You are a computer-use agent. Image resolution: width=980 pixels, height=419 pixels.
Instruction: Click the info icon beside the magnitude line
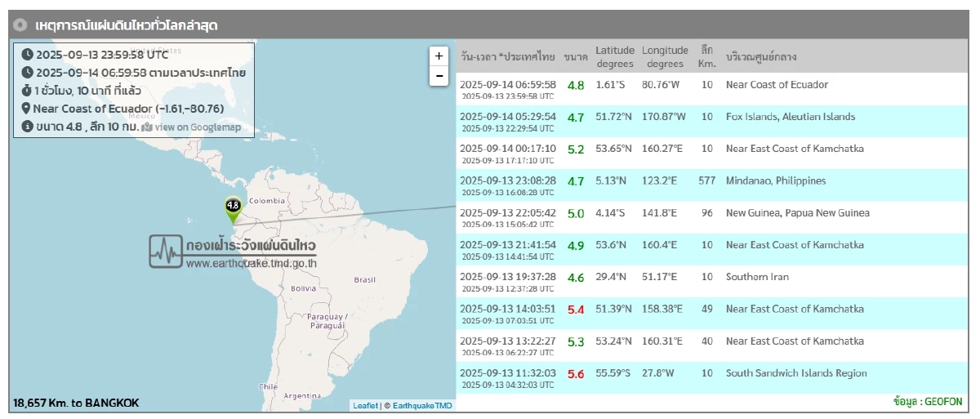coord(27,127)
